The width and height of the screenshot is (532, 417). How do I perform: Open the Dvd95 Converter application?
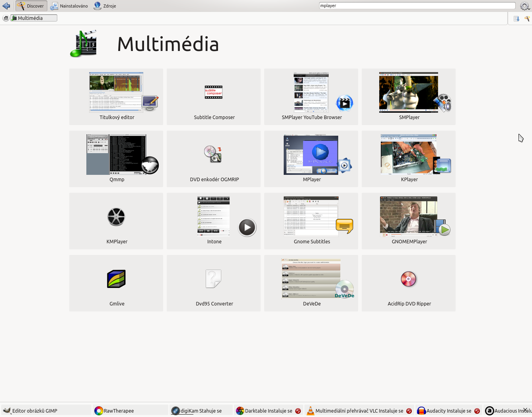214,283
